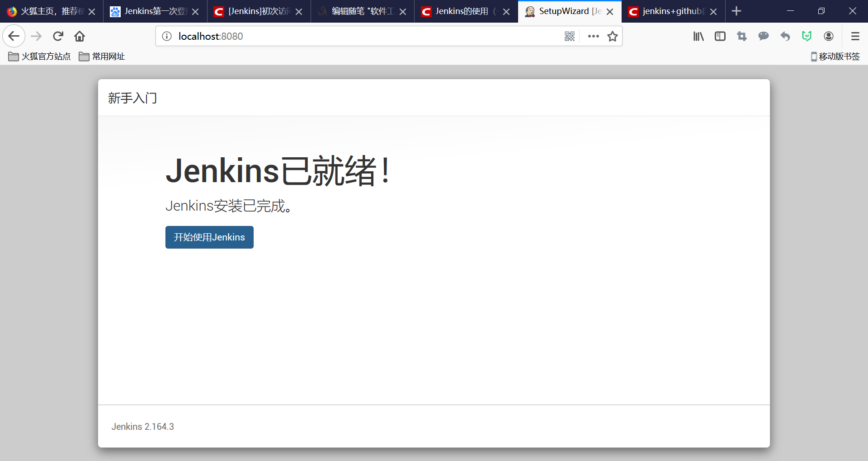Show site information for localhost
This screenshot has height=461, width=868.
(x=167, y=36)
